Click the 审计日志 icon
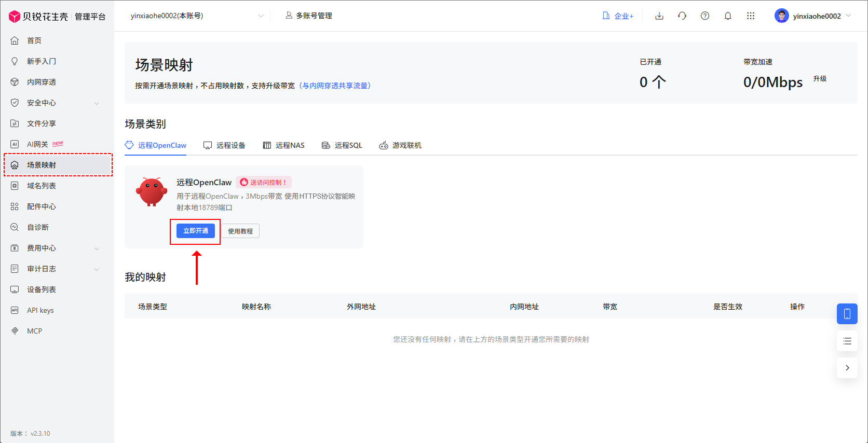The image size is (868, 443). coord(15,269)
